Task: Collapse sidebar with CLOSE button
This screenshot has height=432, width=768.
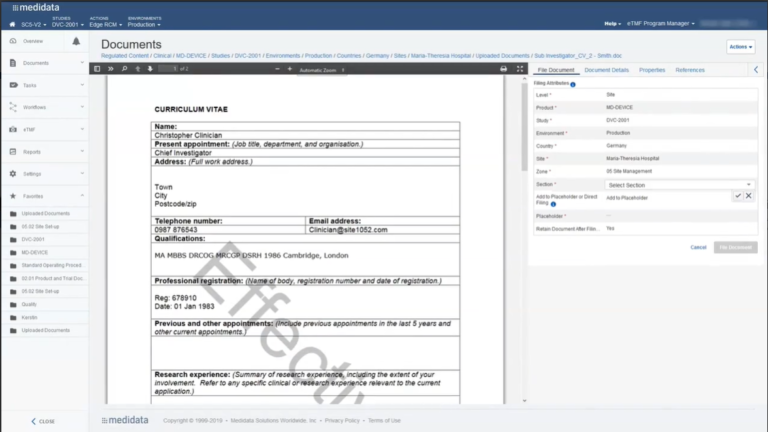Action: click(x=43, y=421)
